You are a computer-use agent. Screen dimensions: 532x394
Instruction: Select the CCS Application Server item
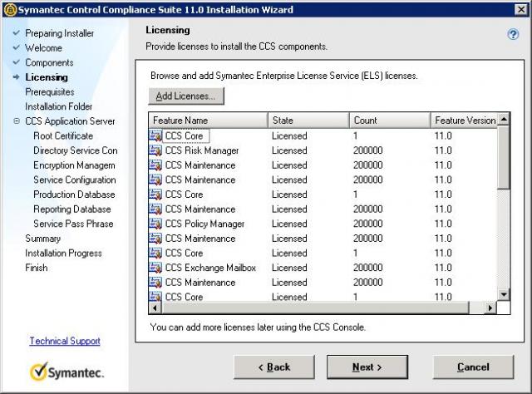coord(70,121)
